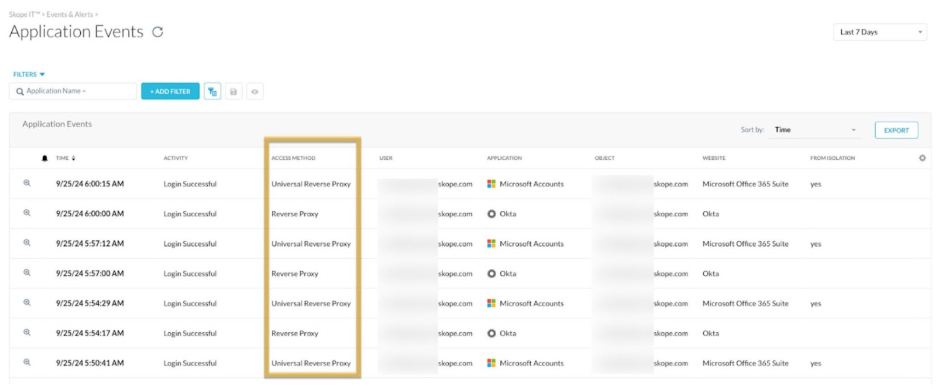Select timestamp 9/25/24 5:54:17 AM
943x389 pixels.
[x=90, y=333]
